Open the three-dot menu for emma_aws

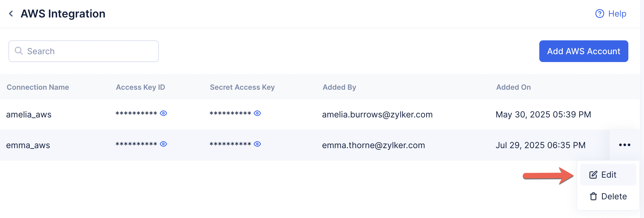point(624,145)
